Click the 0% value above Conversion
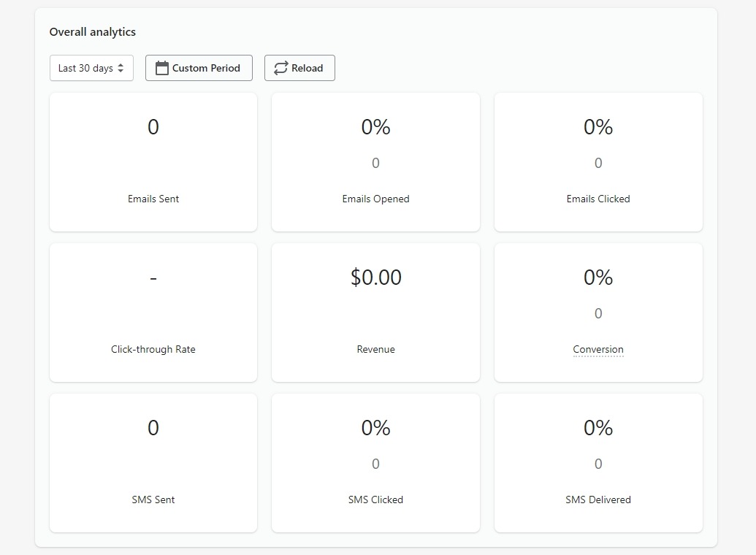The image size is (756, 555). [x=597, y=277]
